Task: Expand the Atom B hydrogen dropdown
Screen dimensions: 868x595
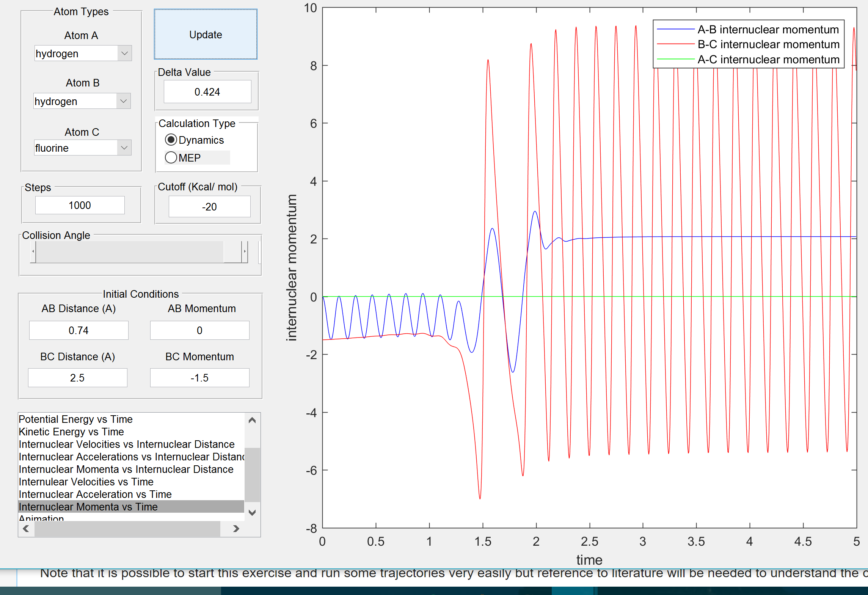Action: point(123,101)
